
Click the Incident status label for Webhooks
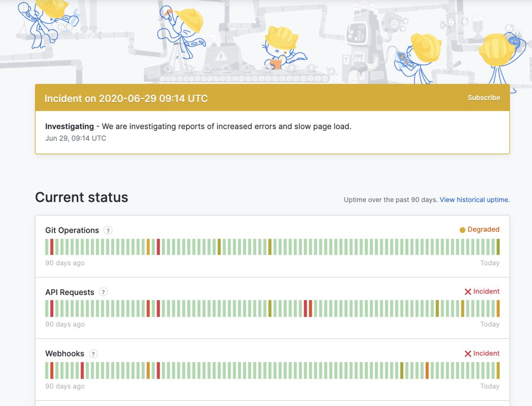[x=486, y=353]
